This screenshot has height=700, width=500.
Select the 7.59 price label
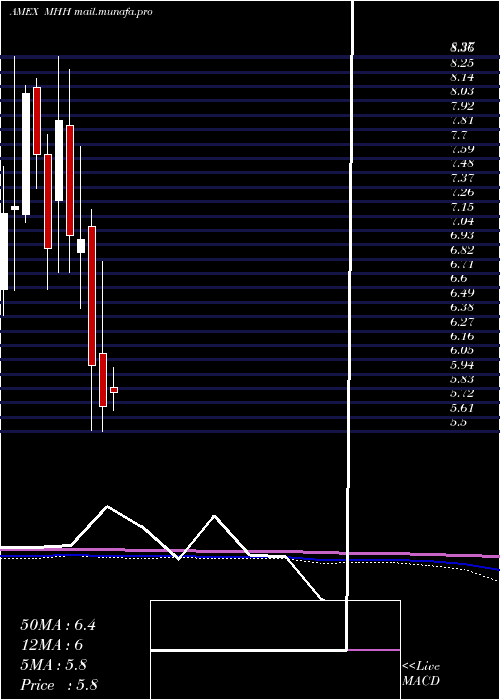pos(462,149)
